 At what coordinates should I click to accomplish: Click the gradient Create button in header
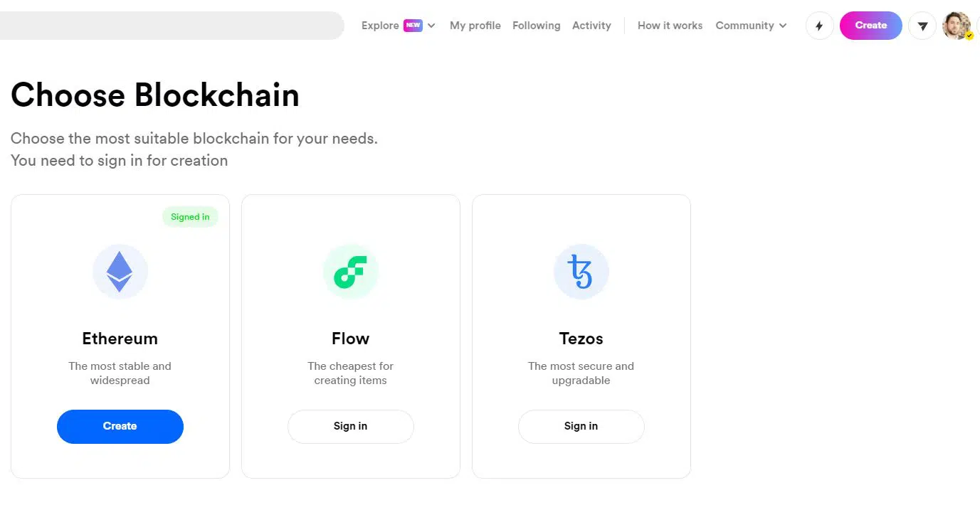(x=870, y=26)
